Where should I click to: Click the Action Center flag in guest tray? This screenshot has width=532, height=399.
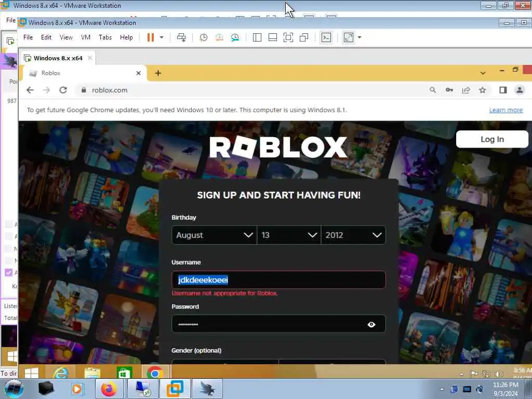pyautogui.click(x=474, y=374)
